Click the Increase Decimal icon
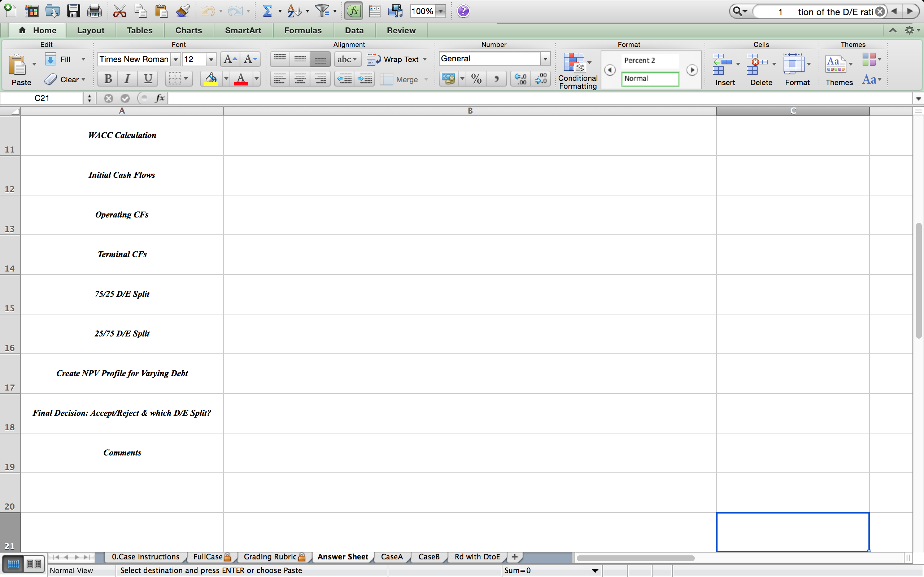 tap(520, 79)
